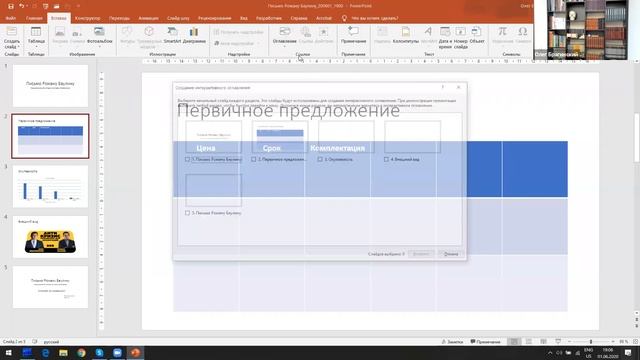The width and height of the screenshot is (640, 360).
Task: Check slide 1 'Письмо Роману Баулину' checkbox
Action: (187, 160)
